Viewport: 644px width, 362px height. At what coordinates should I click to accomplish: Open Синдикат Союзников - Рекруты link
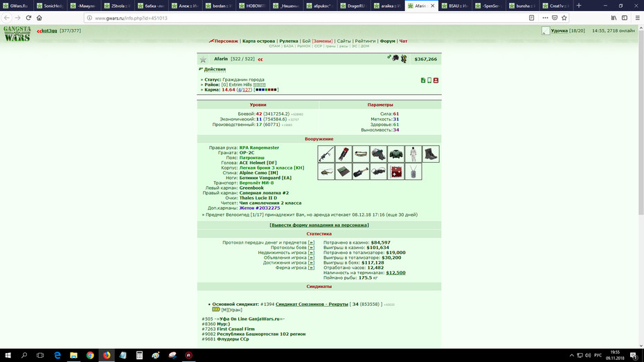pyautogui.click(x=312, y=304)
